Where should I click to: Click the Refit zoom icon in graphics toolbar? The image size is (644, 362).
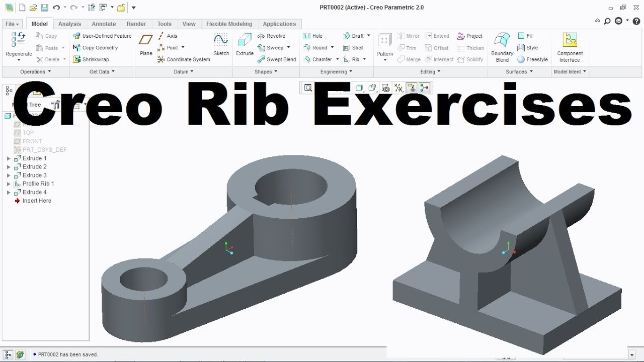click(x=308, y=88)
